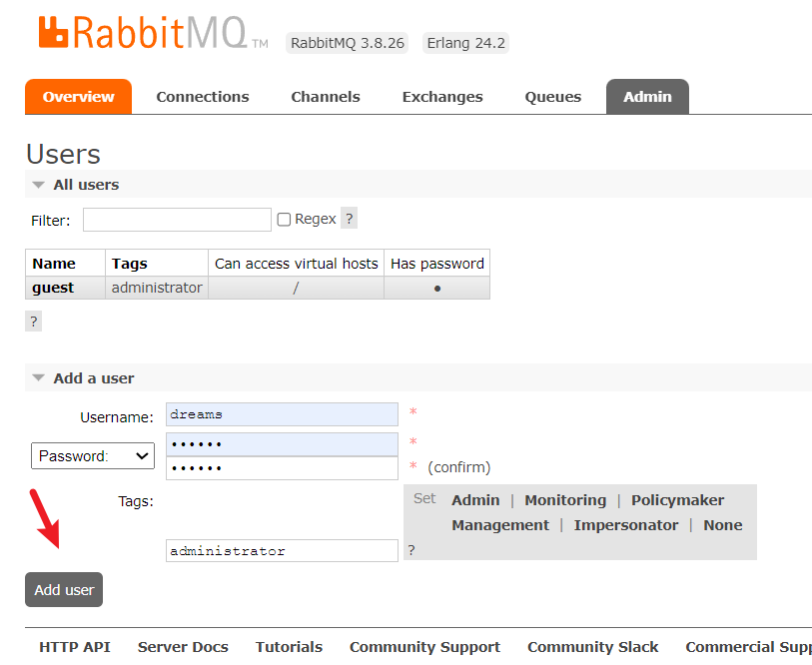Open the guest user link
This screenshot has height=665, width=812.
[x=53, y=288]
